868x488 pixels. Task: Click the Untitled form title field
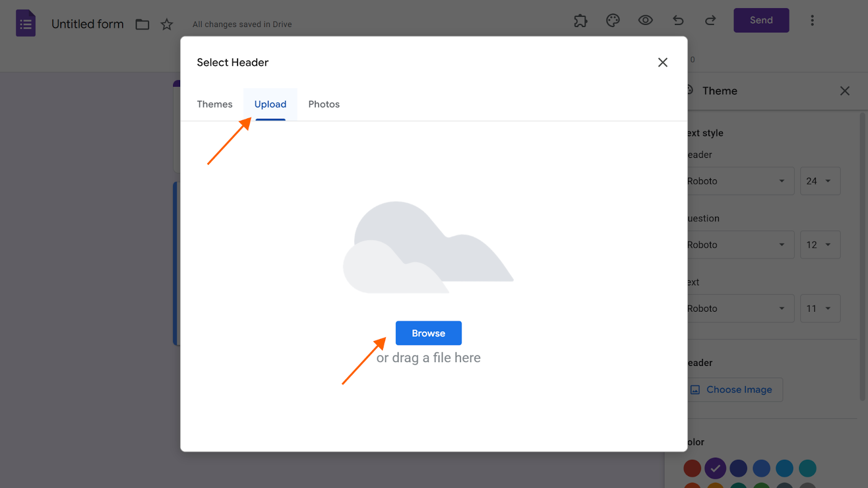coord(87,24)
